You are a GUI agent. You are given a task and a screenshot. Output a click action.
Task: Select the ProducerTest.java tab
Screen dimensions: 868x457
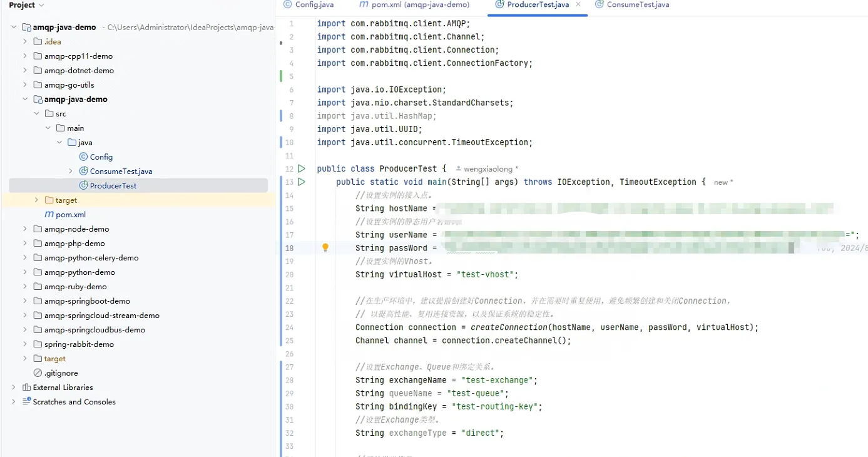coord(538,4)
